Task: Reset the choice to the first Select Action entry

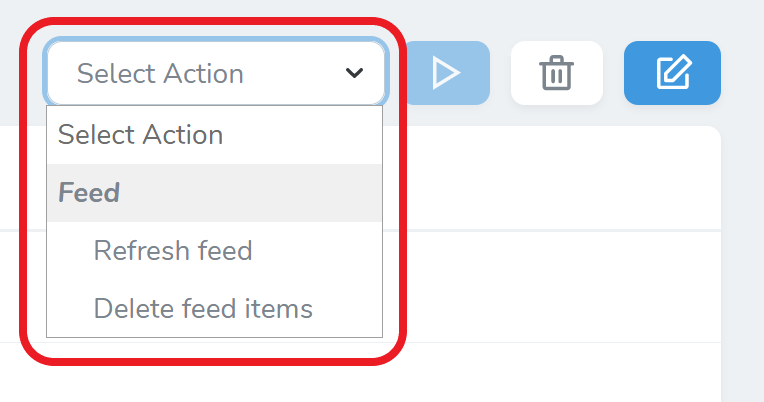Action: click(x=141, y=134)
